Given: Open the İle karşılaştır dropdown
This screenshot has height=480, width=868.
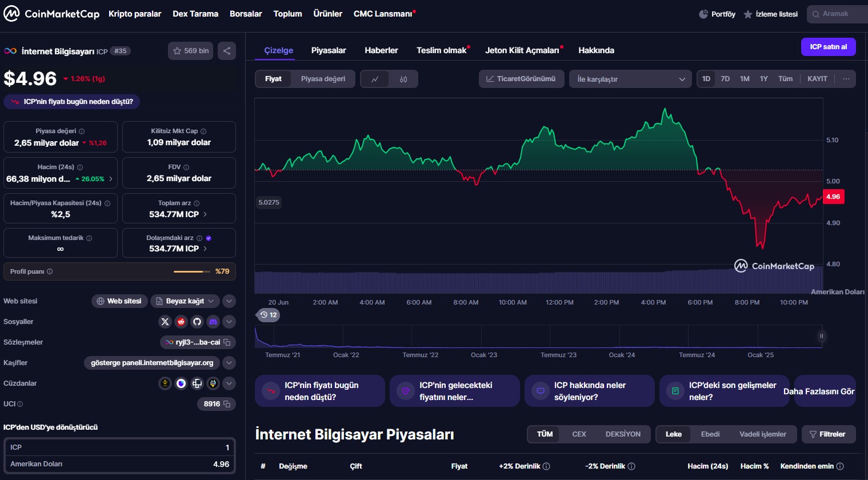Looking at the screenshot, I should coord(631,79).
